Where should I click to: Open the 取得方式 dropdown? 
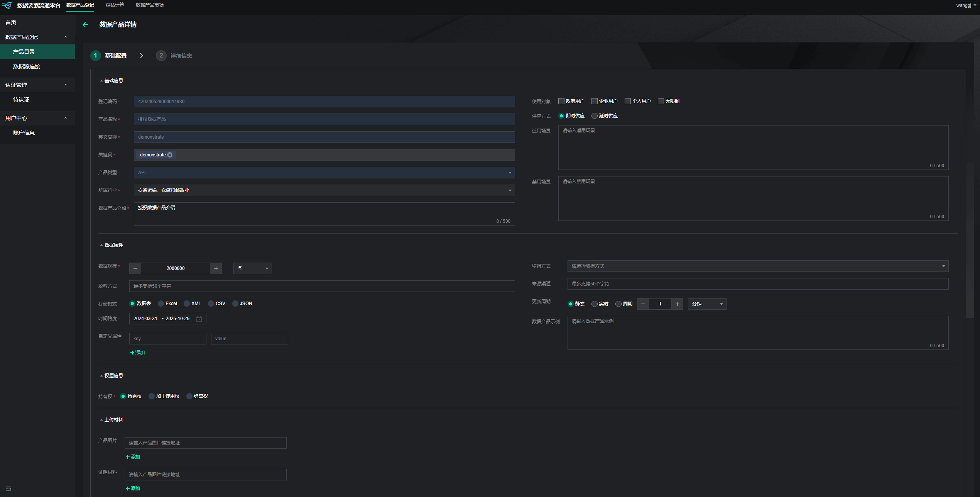click(x=757, y=266)
